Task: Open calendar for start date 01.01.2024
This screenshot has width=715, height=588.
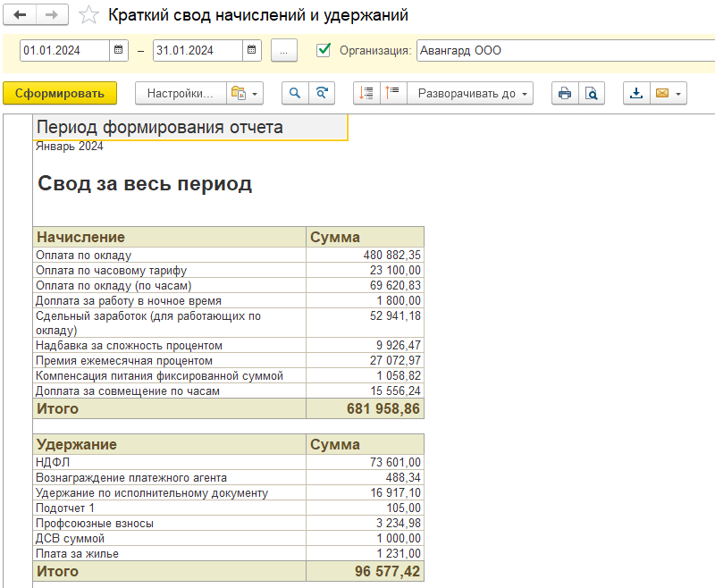Action: [x=119, y=50]
